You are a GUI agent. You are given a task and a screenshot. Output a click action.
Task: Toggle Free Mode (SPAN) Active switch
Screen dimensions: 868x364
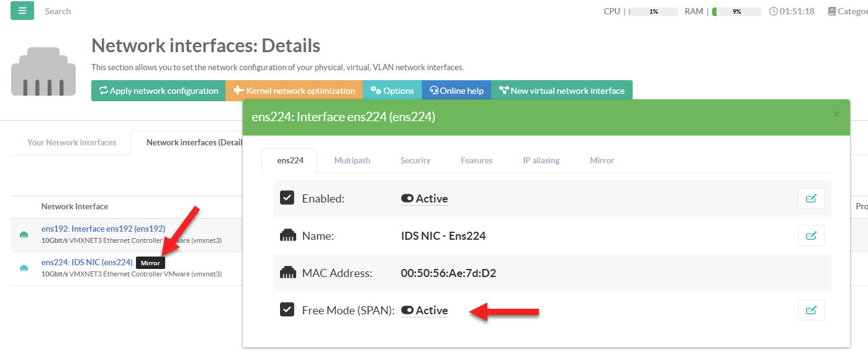coord(408,310)
